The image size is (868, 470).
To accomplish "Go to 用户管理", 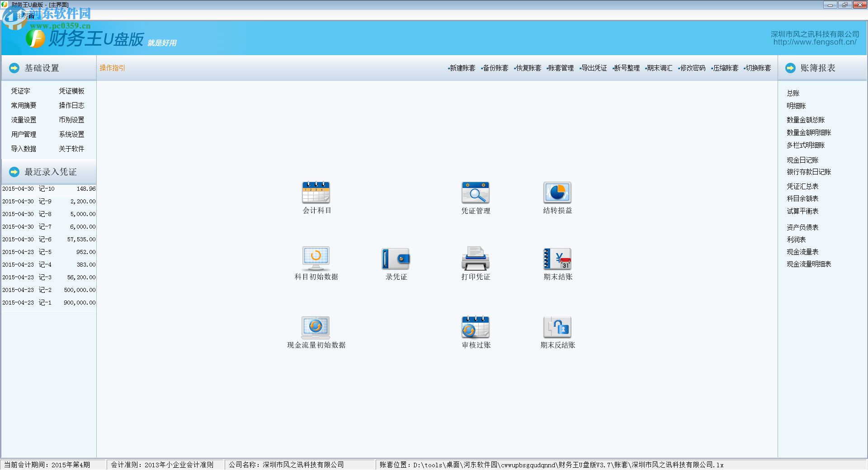I will (x=24, y=135).
